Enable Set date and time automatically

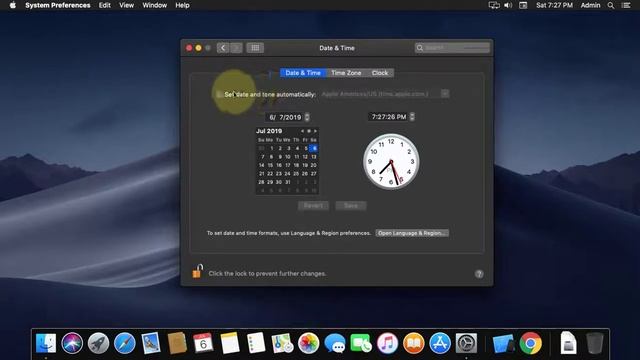220,94
